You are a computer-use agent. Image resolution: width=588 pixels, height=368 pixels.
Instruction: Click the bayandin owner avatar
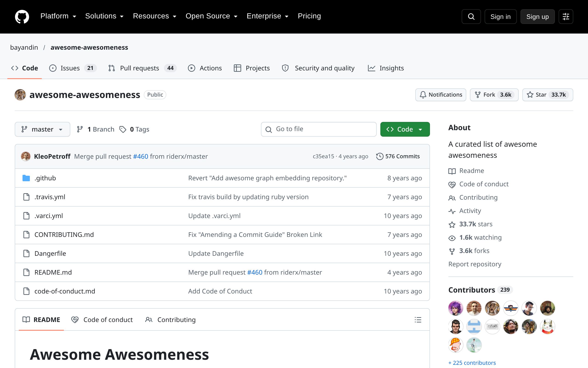tap(20, 95)
